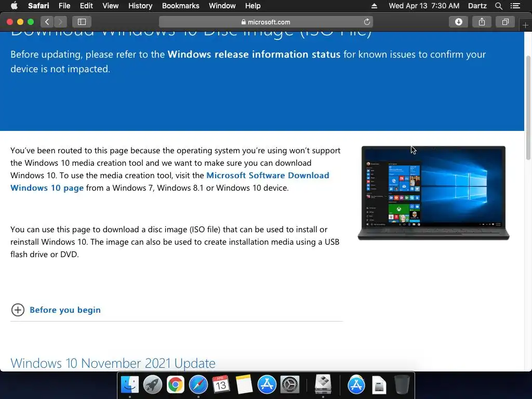This screenshot has height=399, width=532.
Task: Open Finder from the Dock
Action: [x=130, y=385]
